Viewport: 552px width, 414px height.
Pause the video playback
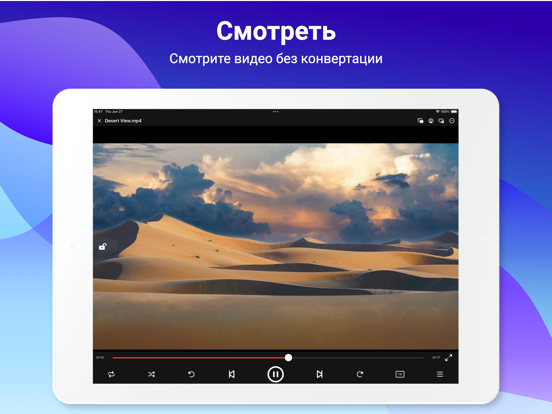click(275, 374)
